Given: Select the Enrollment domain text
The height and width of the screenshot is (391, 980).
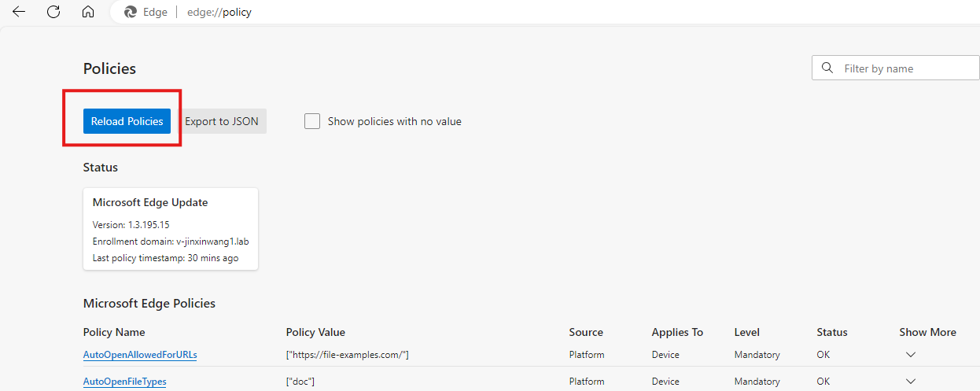Looking at the screenshot, I should (x=171, y=242).
